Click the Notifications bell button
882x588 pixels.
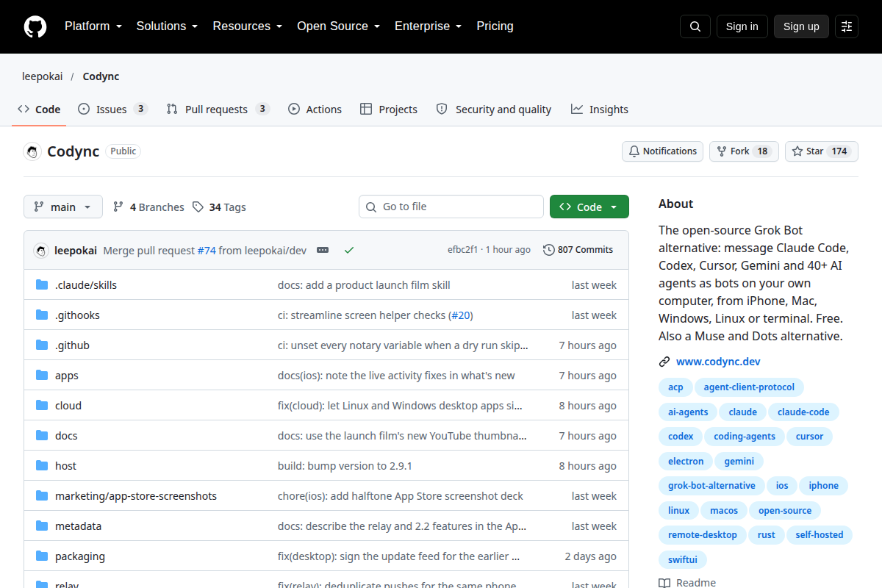[x=662, y=151]
